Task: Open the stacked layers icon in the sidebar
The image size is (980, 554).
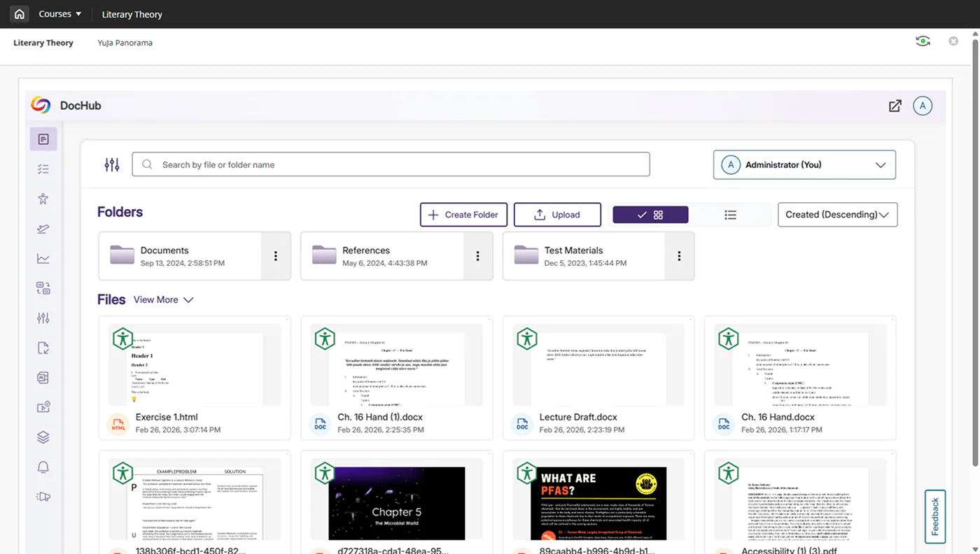Action: [x=43, y=437]
